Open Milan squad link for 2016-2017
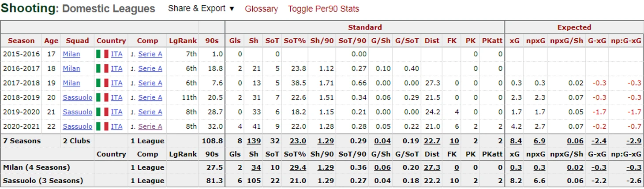644x189 pixels. click(x=71, y=68)
